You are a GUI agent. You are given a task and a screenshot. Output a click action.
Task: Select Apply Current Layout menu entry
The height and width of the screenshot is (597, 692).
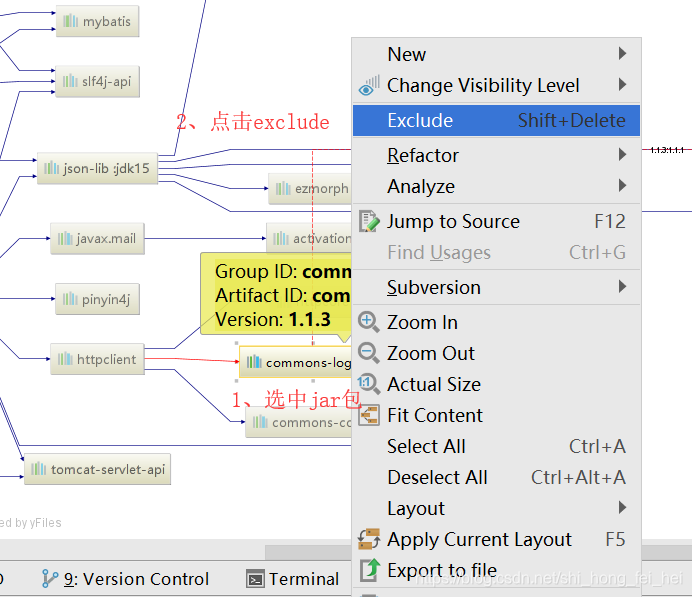click(x=496, y=539)
